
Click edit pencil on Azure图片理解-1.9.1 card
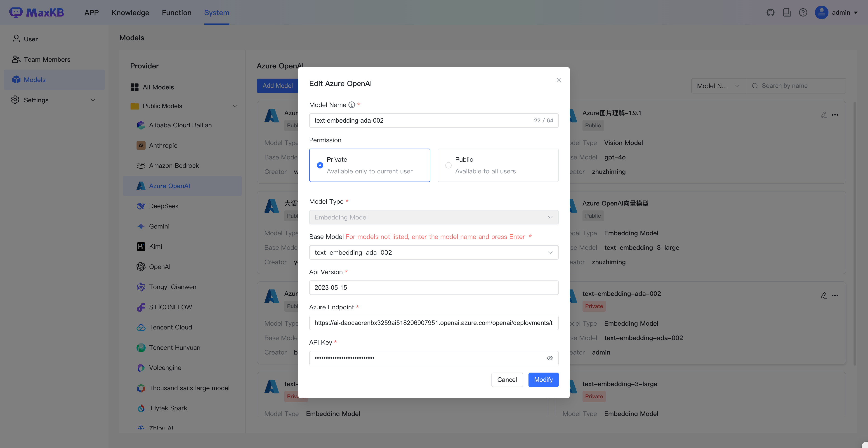tap(823, 115)
